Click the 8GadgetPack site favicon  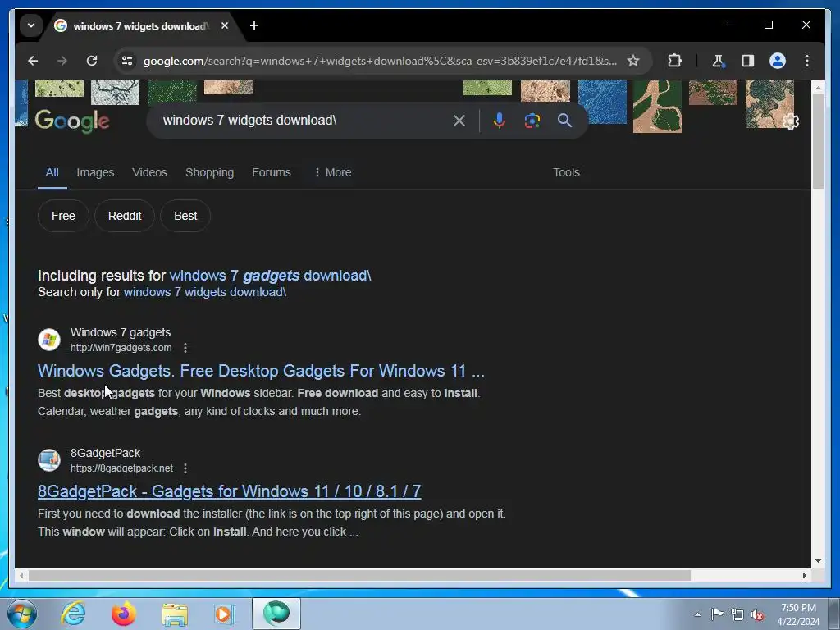tap(49, 460)
